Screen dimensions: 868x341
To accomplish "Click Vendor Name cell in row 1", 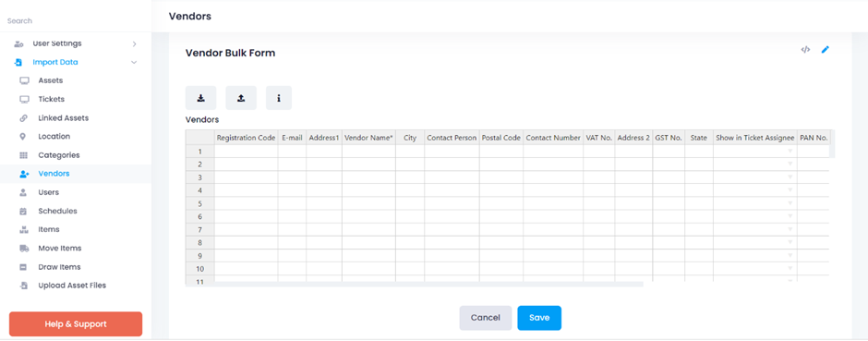I will coord(368,152).
